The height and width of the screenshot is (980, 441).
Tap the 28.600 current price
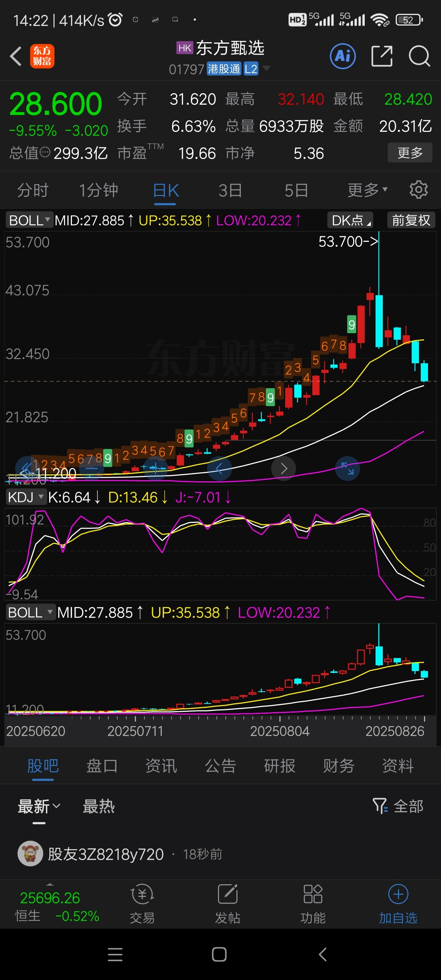[56, 104]
